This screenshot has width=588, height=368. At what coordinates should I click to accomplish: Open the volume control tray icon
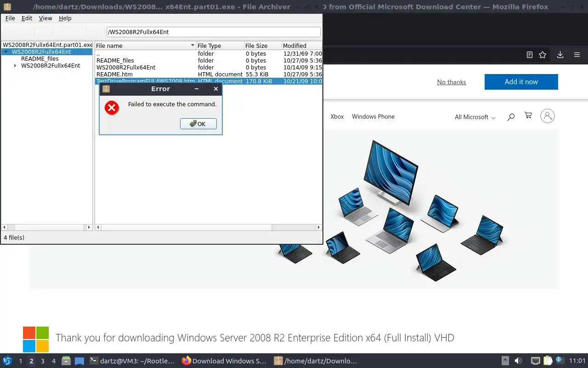pyautogui.click(x=518, y=361)
